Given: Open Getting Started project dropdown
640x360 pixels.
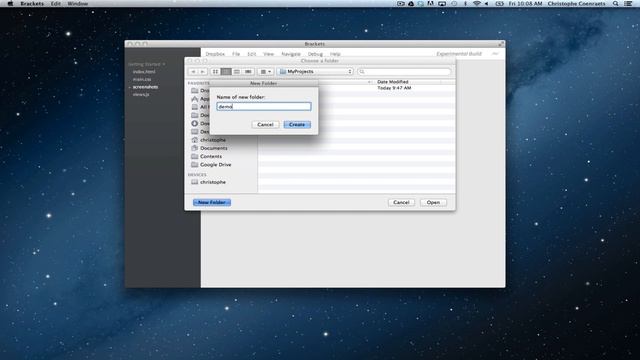Looking at the screenshot, I should 147,64.
